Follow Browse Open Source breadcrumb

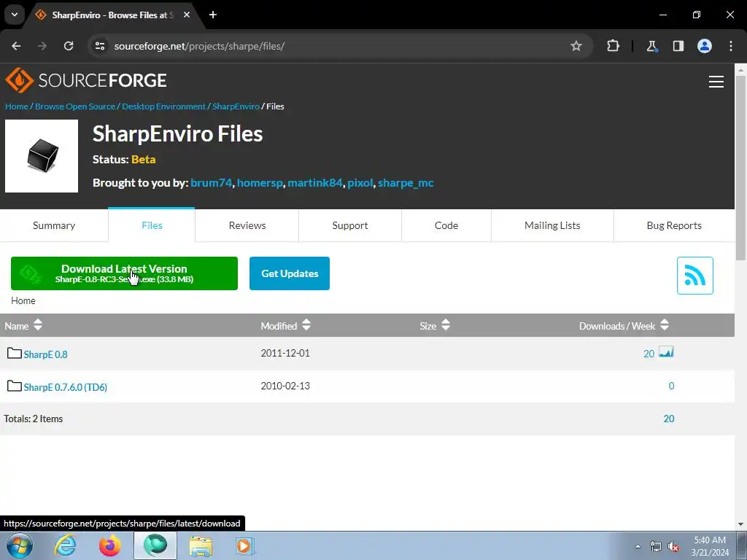pyautogui.click(x=75, y=106)
